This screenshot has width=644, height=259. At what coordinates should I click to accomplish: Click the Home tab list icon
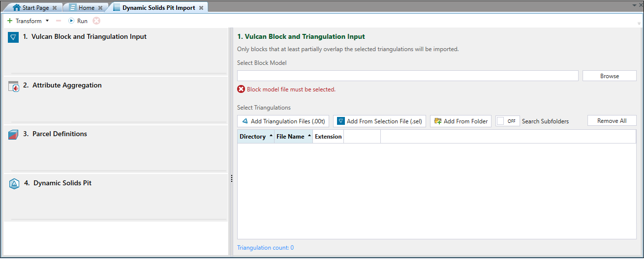click(x=73, y=8)
